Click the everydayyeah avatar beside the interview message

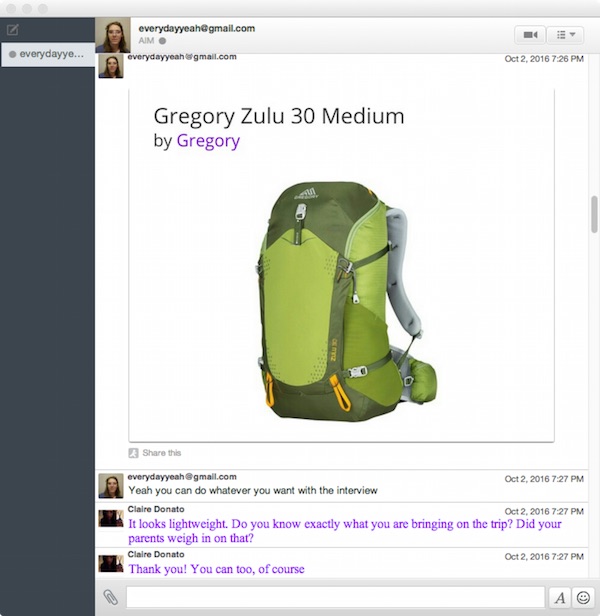[x=111, y=486]
